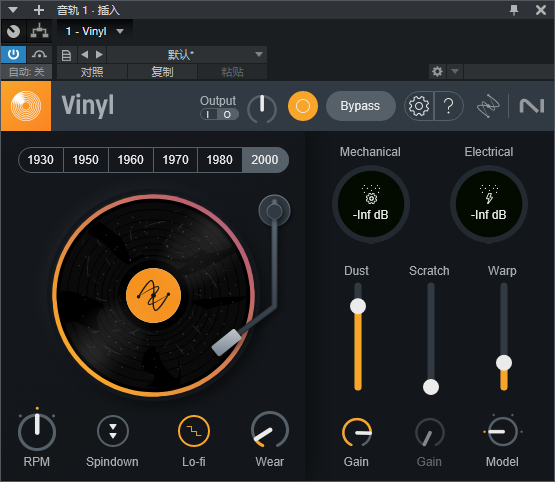Click the 粘贴 paste button
This screenshot has width=555, height=482.
click(232, 72)
